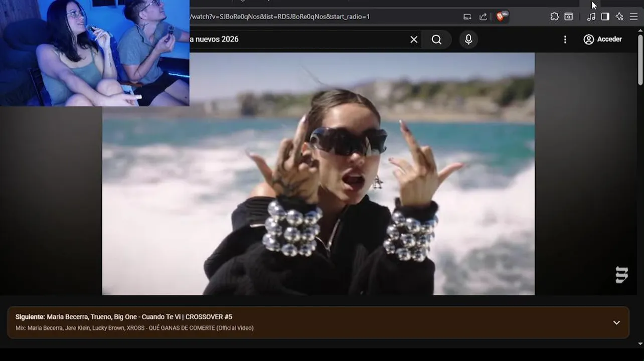This screenshot has width=644, height=361.
Task: Click the page scrollbar up arrow
Action: (640, 31)
